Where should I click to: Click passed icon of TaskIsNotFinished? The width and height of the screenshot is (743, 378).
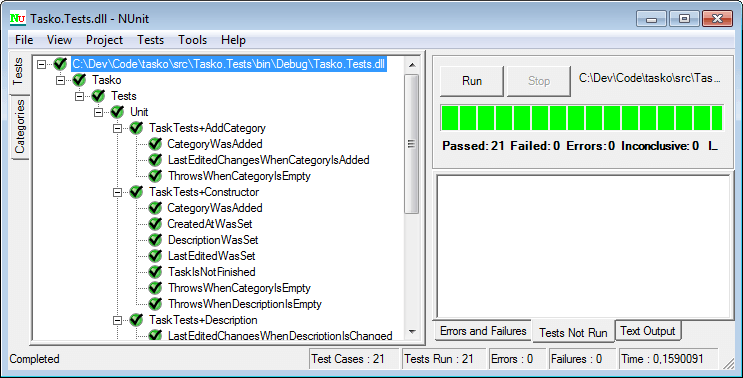[x=155, y=272]
